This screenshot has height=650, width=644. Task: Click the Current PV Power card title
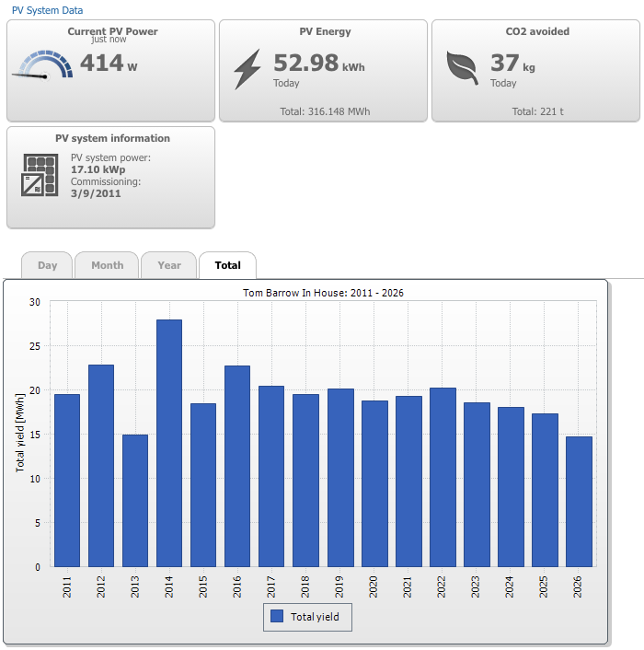pos(112,31)
